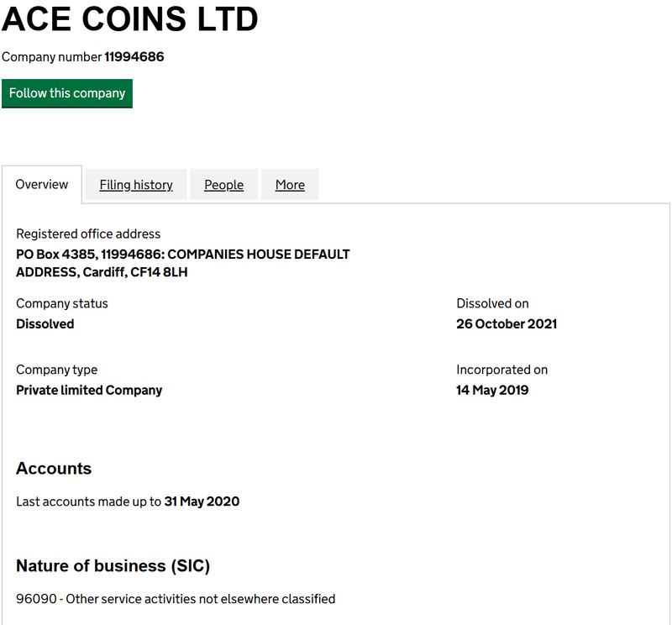This screenshot has height=625, width=672.
Task: Switch to the People tab
Action: coord(223,185)
